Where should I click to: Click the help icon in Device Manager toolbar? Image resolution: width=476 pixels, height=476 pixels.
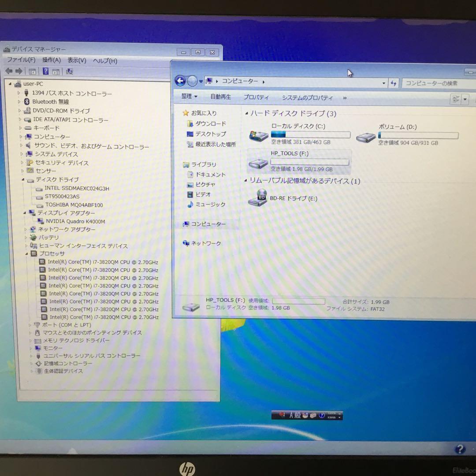click(45, 71)
